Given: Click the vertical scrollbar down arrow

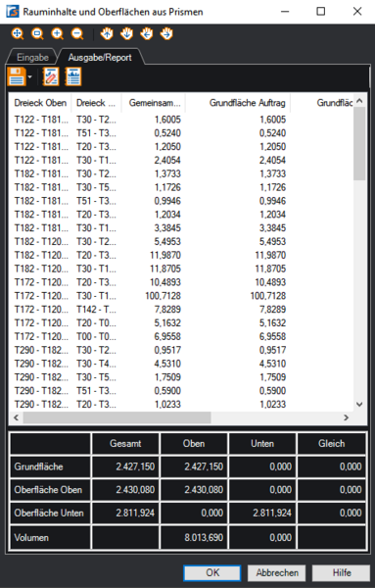Looking at the screenshot, I should tap(359, 404).
